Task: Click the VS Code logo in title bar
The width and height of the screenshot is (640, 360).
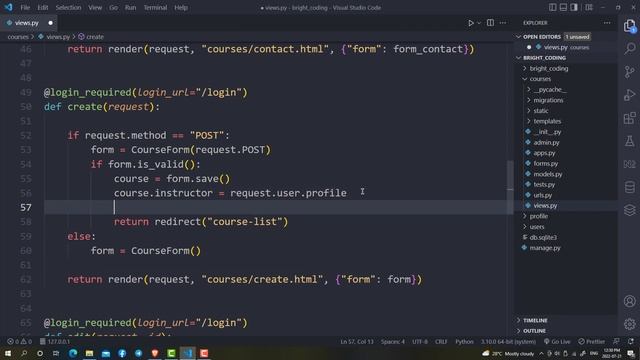Action: 9,7
